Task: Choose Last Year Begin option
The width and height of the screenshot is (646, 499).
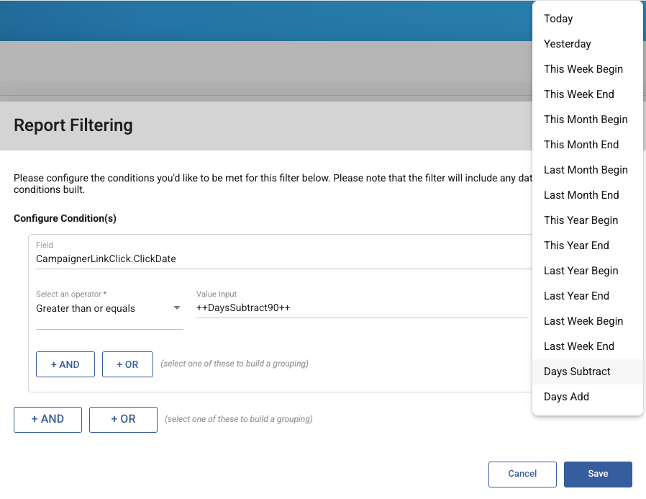Action: [x=587, y=270]
